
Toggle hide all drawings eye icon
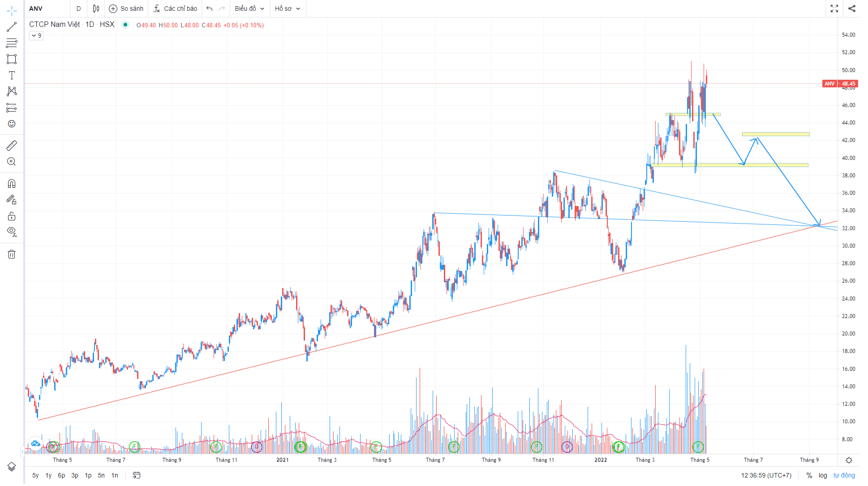tap(12, 232)
